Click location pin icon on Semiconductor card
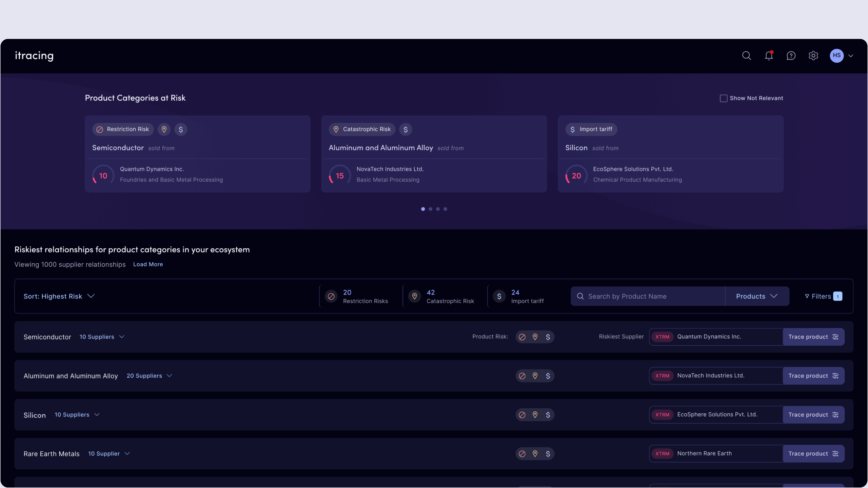 click(x=164, y=129)
